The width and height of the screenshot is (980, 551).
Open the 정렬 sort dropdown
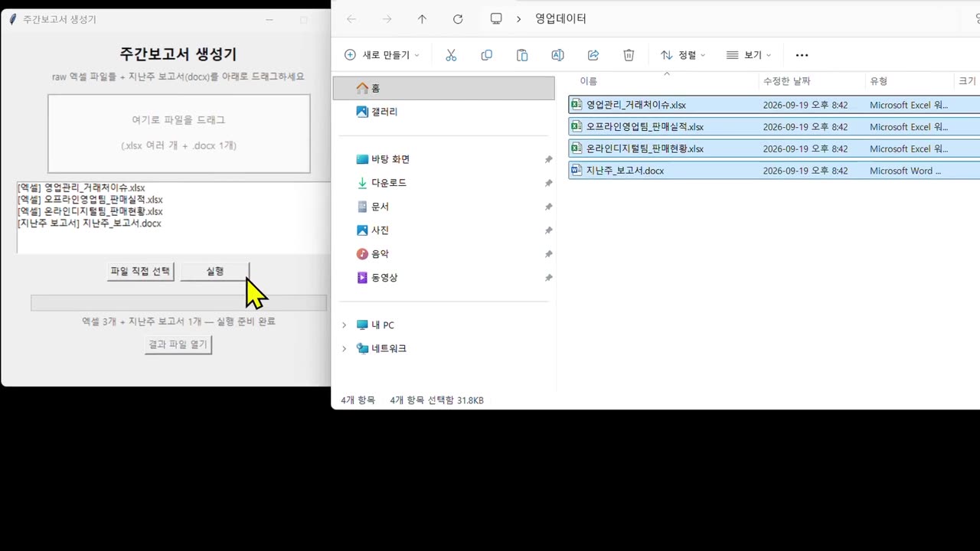pyautogui.click(x=683, y=55)
